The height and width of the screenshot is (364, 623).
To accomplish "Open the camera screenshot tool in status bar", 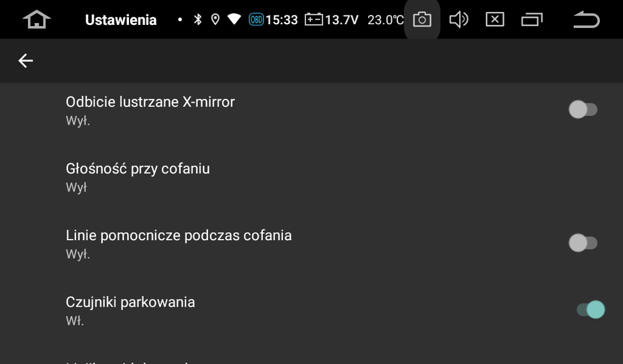I will click(x=422, y=19).
